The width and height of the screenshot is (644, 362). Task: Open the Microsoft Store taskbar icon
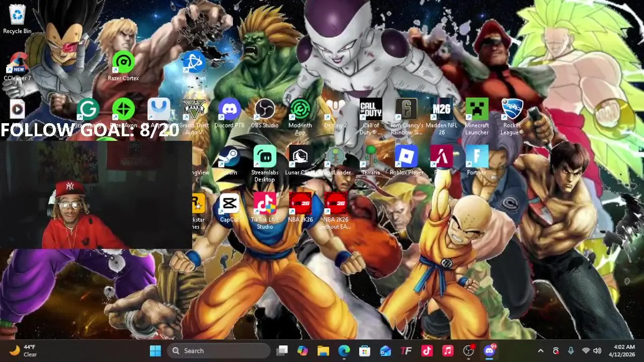tap(364, 351)
